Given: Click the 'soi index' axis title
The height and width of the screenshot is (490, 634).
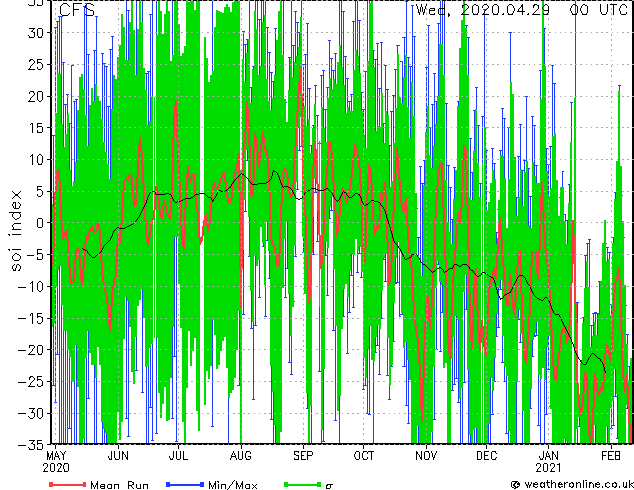Looking at the screenshot, I should (x=16, y=231).
